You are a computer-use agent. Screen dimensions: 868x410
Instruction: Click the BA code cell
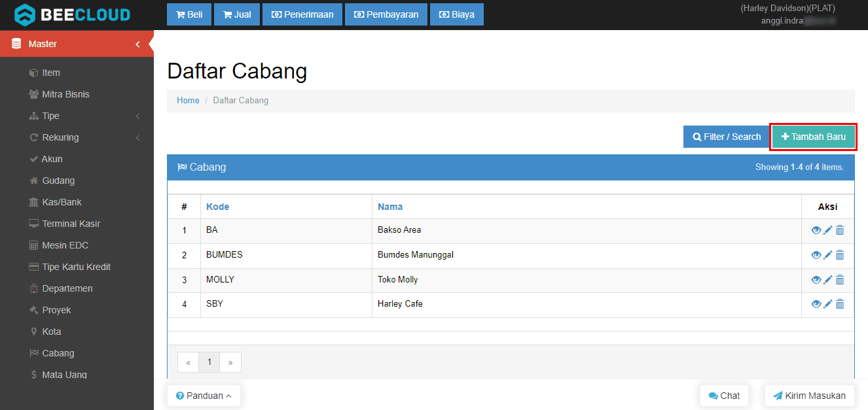click(286, 230)
